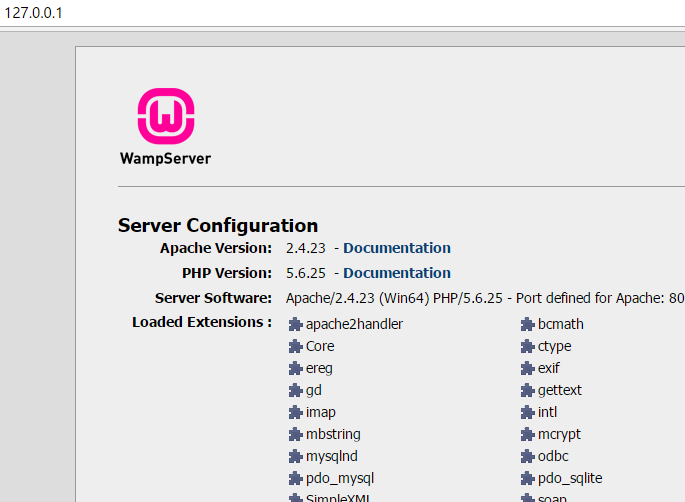Click the pdo_sqlite extension name
Image resolution: width=685 pixels, height=502 pixels.
coord(570,478)
